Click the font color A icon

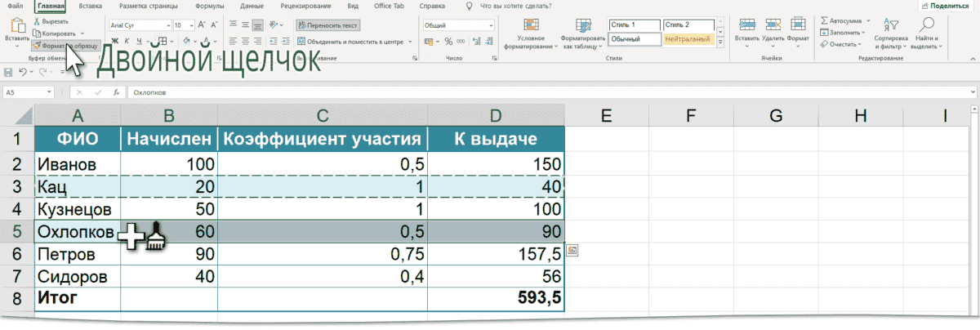point(205,41)
